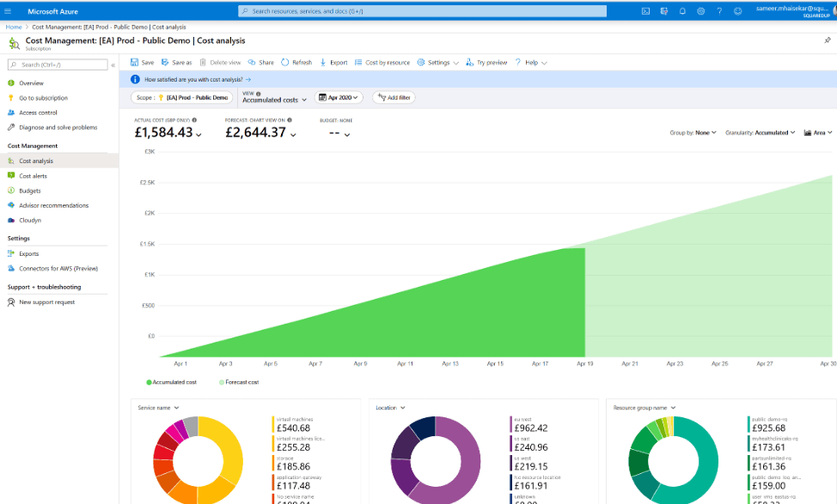The width and height of the screenshot is (837, 504).
Task: Open Diagnose and solve problems
Action: click(x=59, y=127)
